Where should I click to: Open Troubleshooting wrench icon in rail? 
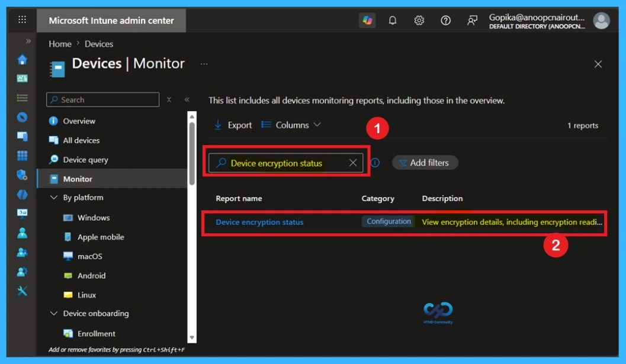click(23, 291)
